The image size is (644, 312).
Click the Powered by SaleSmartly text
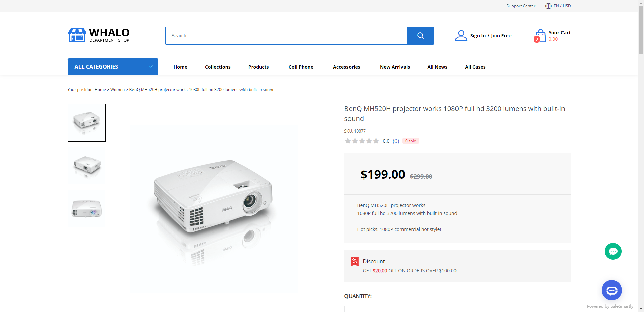click(x=610, y=306)
